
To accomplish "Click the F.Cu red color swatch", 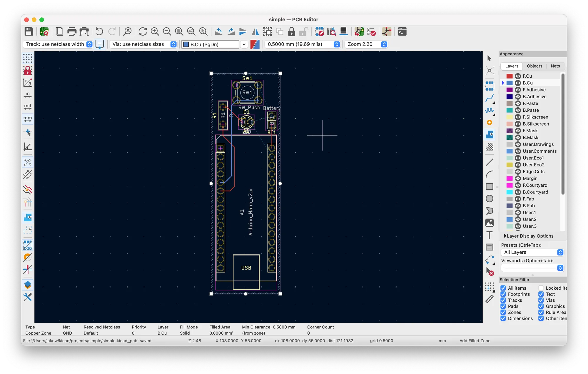I will (510, 76).
